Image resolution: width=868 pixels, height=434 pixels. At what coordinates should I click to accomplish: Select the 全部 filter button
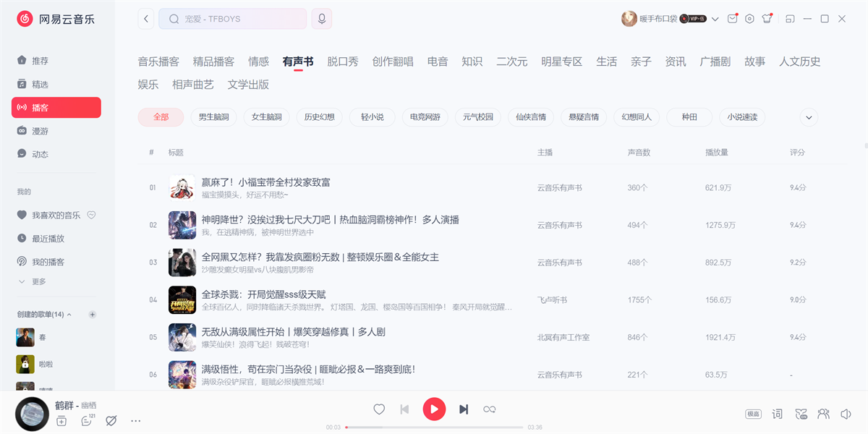pyautogui.click(x=161, y=116)
